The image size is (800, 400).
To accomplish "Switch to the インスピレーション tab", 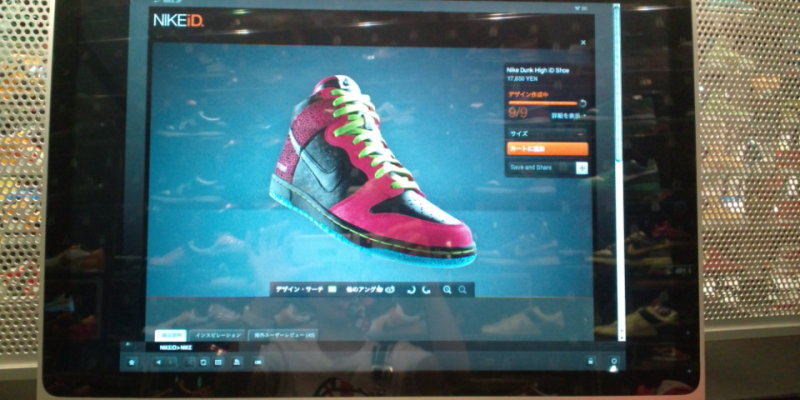I will coord(218,335).
